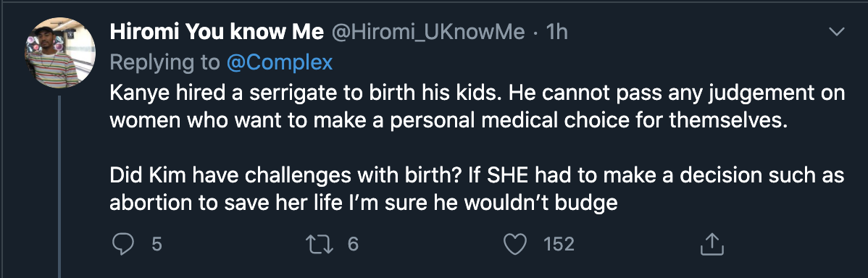The width and height of the screenshot is (868, 278).
Task: Click the line 'abortion to save her life'
Action: pyautogui.click(x=363, y=203)
